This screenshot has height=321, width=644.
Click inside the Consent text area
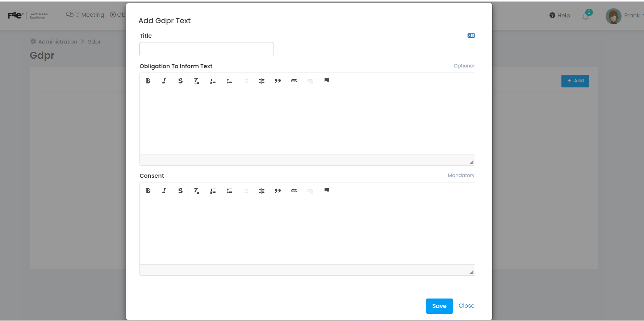click(307, 231)
